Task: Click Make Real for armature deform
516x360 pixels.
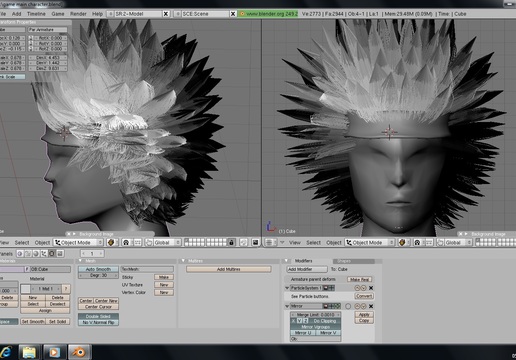Action: click(x=360, y=279)
